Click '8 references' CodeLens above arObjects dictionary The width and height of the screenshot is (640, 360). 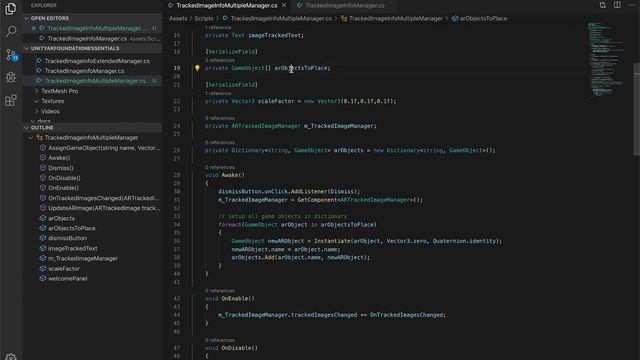(220, 142)
